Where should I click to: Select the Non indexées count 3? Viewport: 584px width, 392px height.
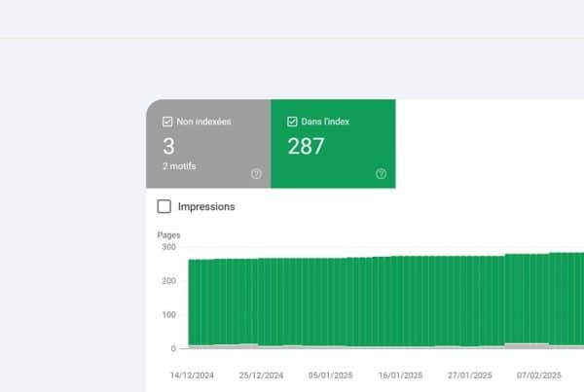click(x=168, y=146)
